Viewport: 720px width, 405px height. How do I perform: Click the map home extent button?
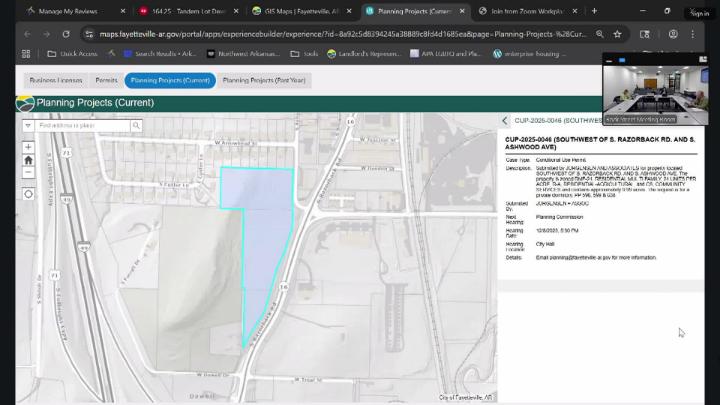[x=28, y=160]
